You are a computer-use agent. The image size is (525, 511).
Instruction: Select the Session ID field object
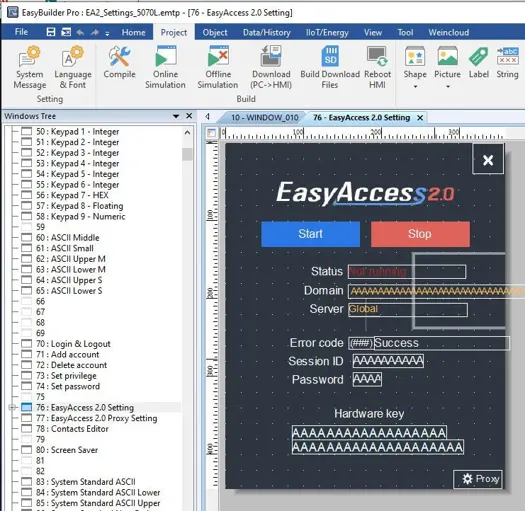click(388, 361)
